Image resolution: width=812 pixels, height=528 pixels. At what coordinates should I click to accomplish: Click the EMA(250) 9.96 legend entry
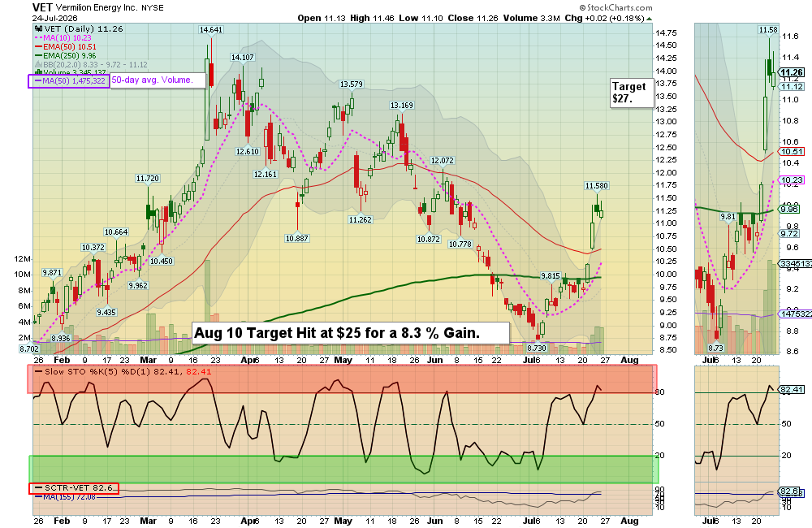tap(66, 55)
